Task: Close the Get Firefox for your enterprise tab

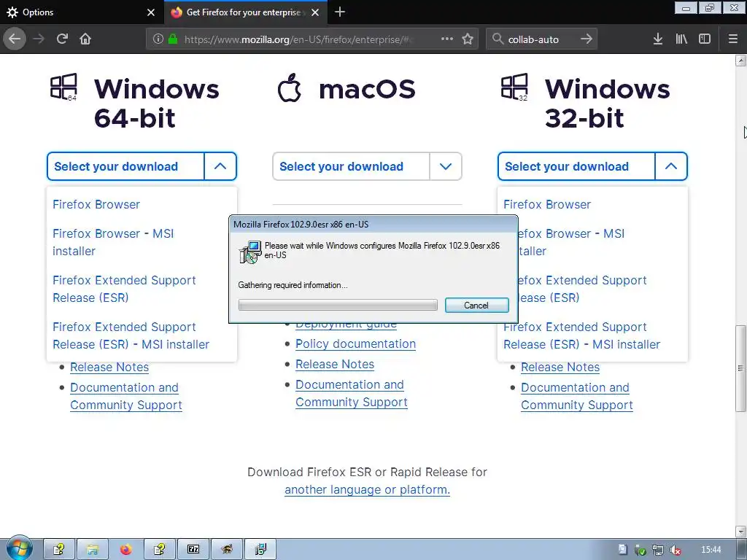Action: click(x=315, y=12)
